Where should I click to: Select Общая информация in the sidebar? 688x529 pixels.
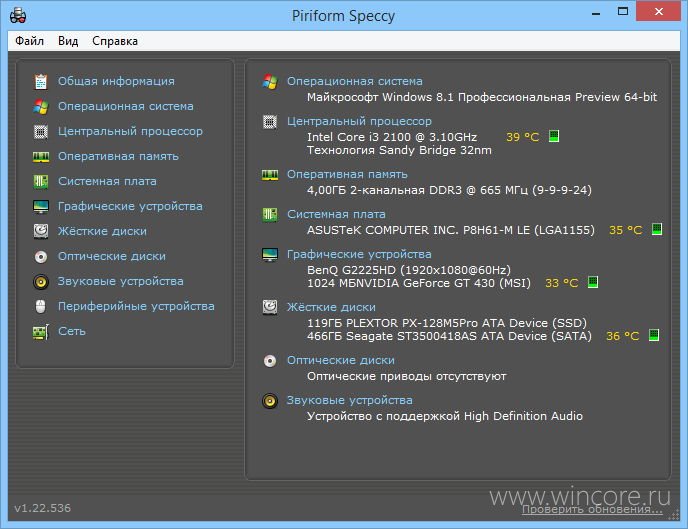point(116,81)
